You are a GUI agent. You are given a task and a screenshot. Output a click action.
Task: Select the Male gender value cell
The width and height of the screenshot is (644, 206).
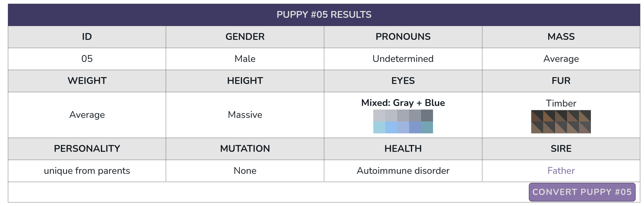coord(245,59)
